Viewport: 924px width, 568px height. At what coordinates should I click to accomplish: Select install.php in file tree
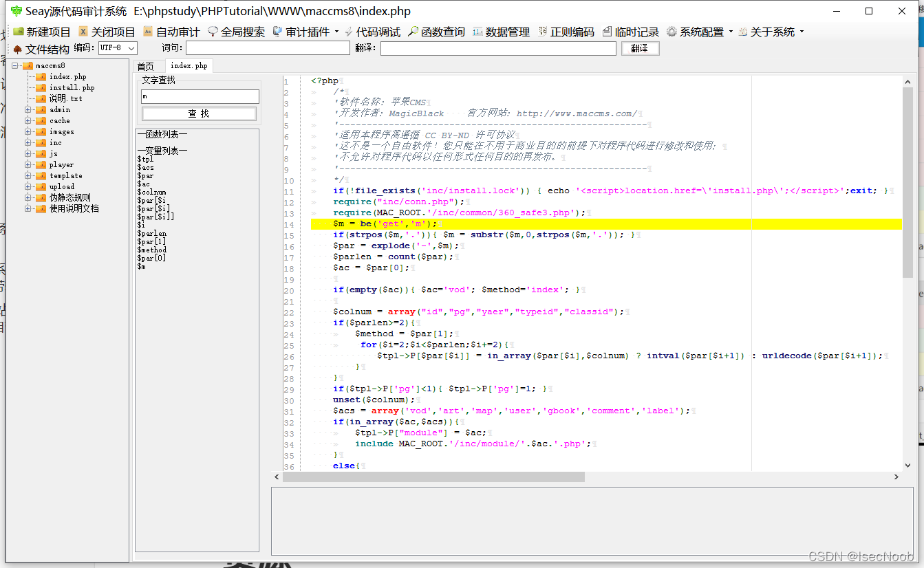pyautogui.click(x=72, y=88)
